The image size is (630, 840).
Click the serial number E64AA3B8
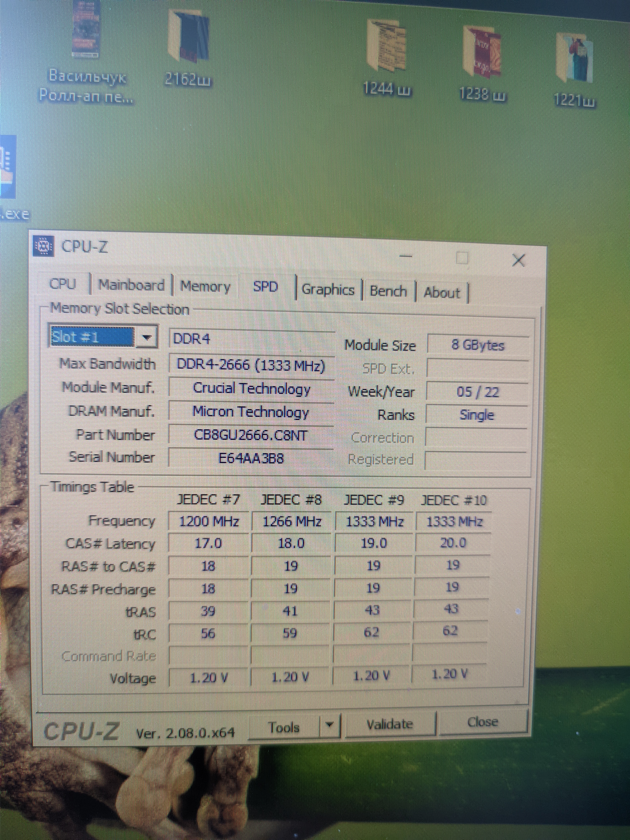(x=251, y=458)
